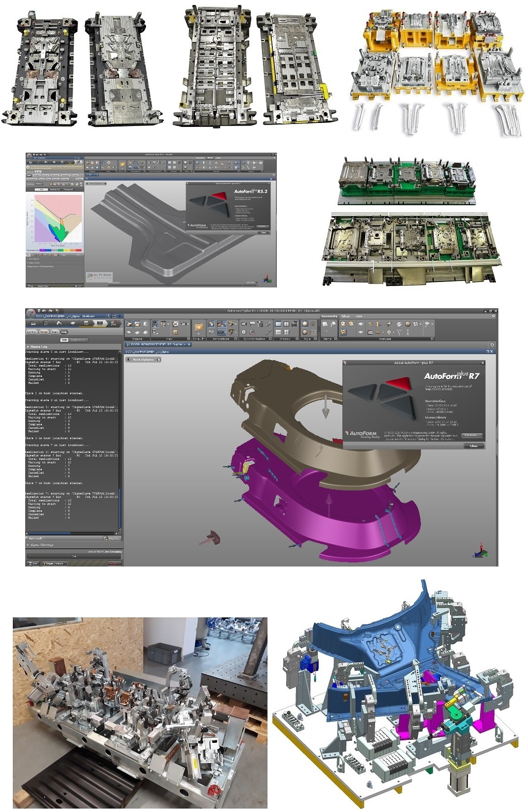The height and width of the screenshot is (812, 528).
Task: Click the round plus icon below the ribbon
Action: click(492, 345)
